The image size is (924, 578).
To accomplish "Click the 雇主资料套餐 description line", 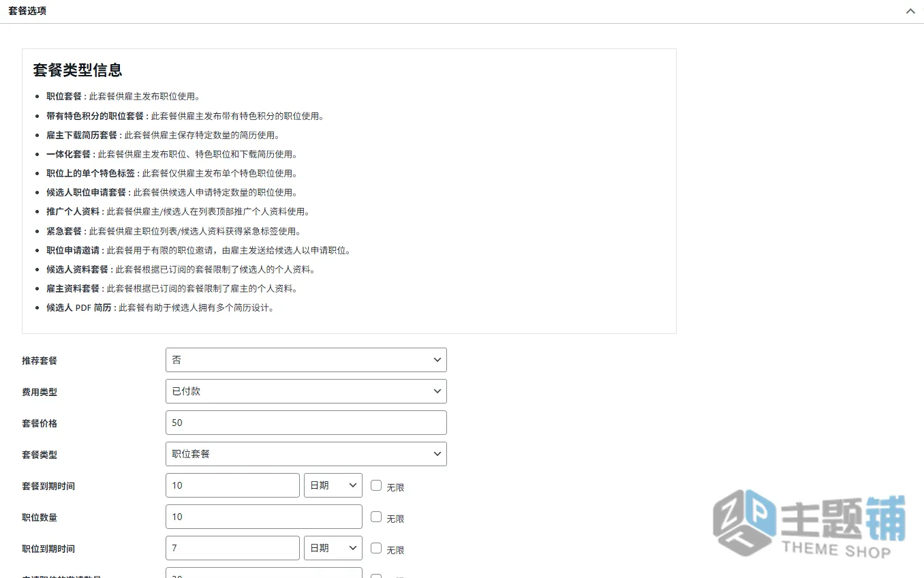I will pos(172,288).
